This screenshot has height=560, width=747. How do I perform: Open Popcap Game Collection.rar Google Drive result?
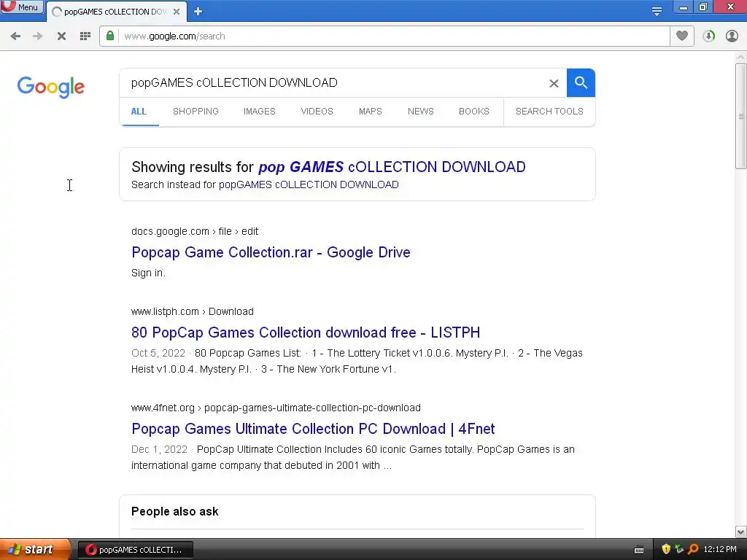271,252
